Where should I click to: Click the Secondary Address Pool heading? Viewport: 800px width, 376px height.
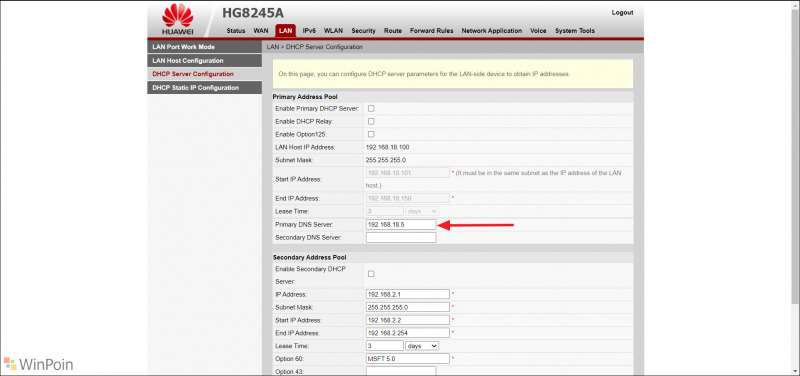point(309,258)
